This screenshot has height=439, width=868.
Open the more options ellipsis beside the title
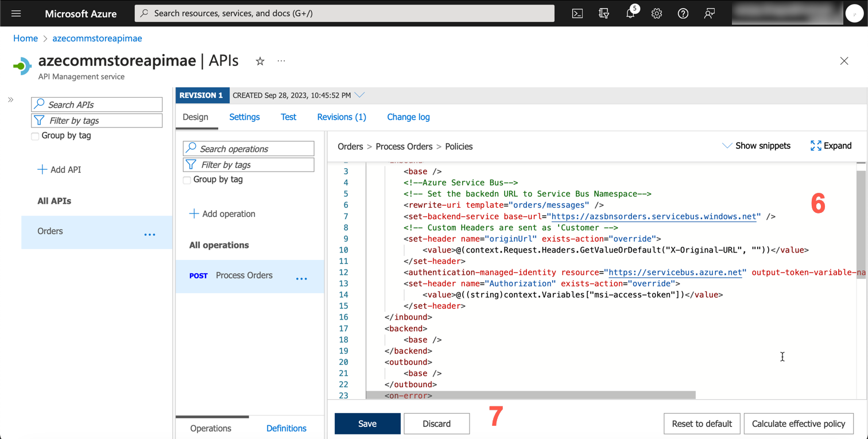click(x=281, y=61)
